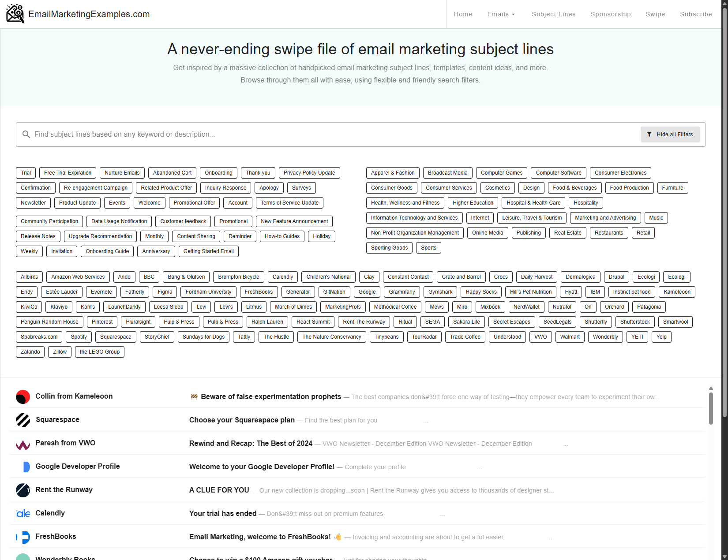
Task: Select the Computer Software industry filter
Action: click(559, 173)
